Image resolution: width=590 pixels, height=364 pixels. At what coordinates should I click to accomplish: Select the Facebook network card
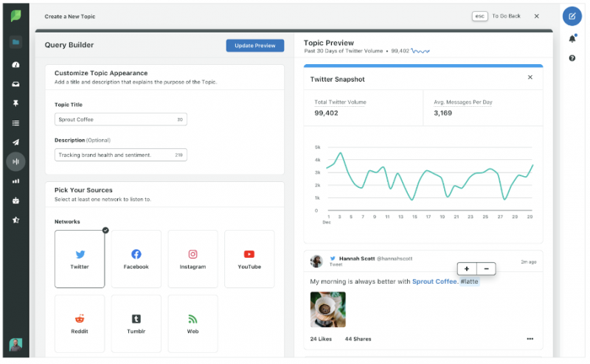click(136, 259)
